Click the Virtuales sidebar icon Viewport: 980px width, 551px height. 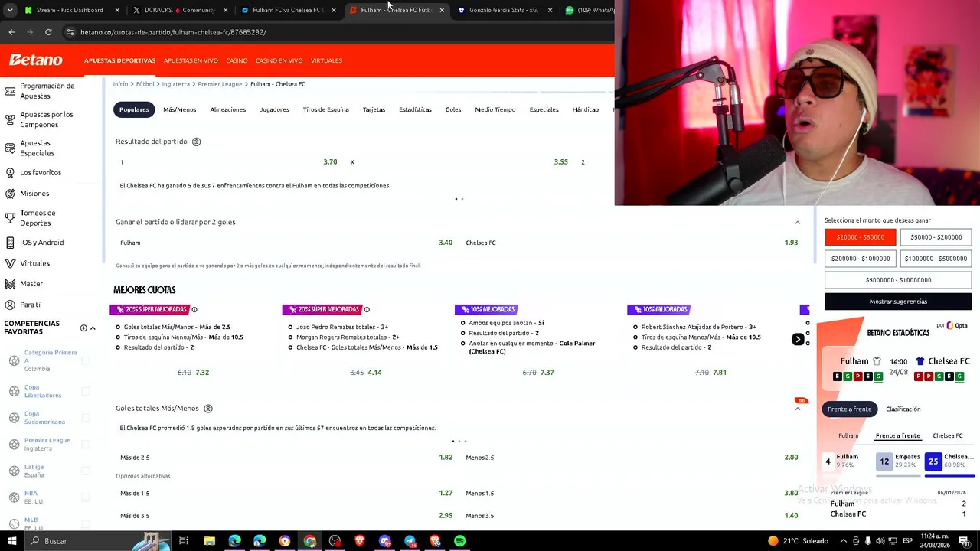click(10, 263)
